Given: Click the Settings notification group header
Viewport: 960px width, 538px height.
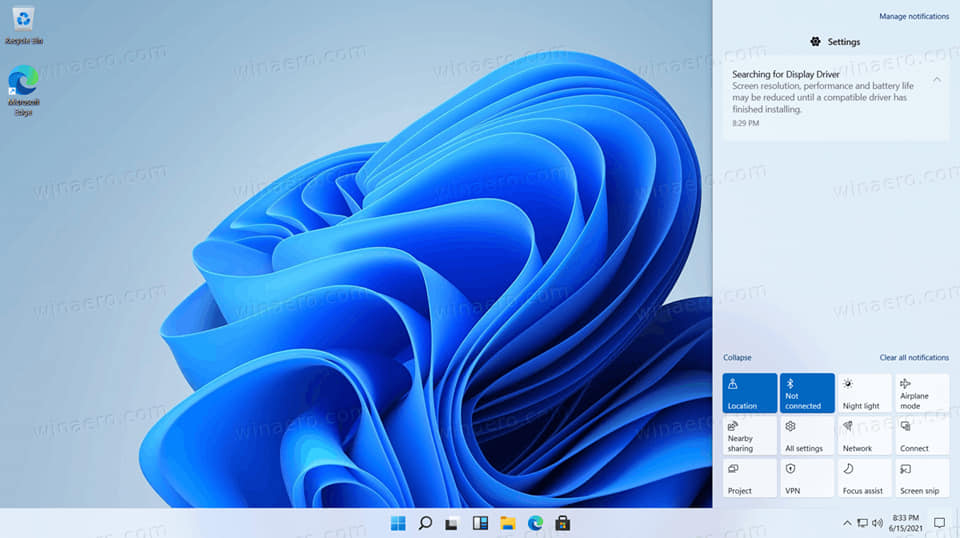Looking at the screenshot, I should 835,42.
